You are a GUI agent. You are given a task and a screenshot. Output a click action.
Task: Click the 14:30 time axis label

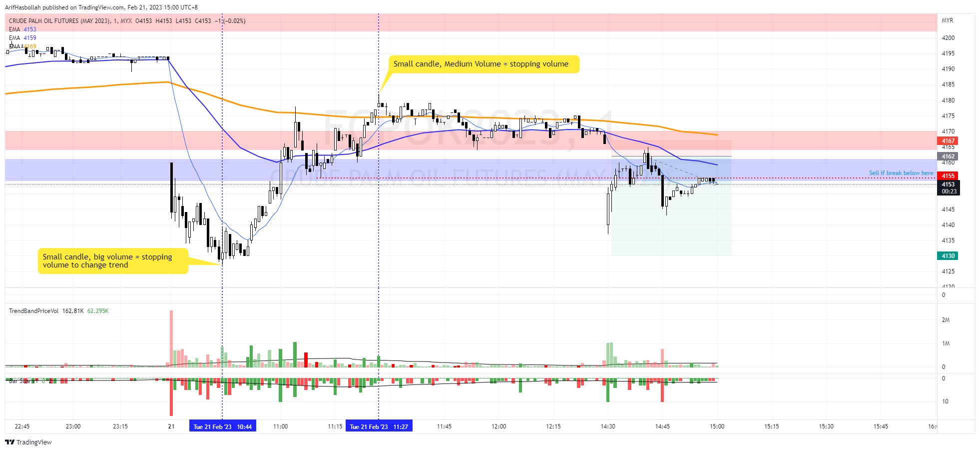tap(608, 426)
